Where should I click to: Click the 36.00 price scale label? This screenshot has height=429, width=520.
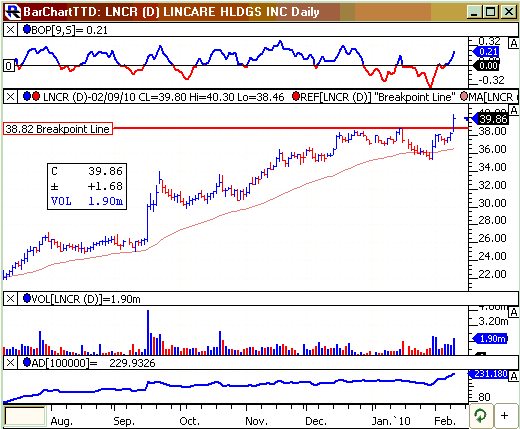tap(492, 149)
